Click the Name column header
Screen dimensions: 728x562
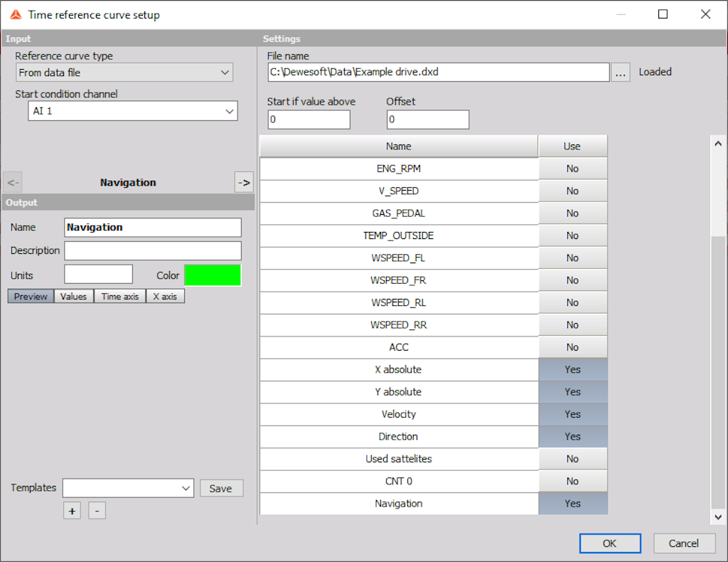point(399,147)
